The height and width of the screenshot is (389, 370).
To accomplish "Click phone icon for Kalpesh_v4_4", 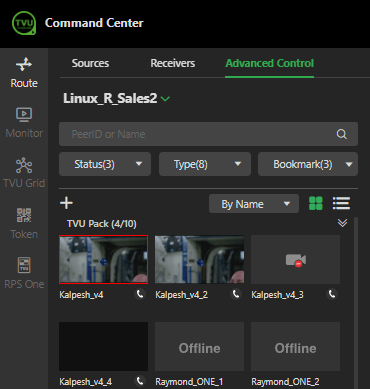I will coord(140,381).
